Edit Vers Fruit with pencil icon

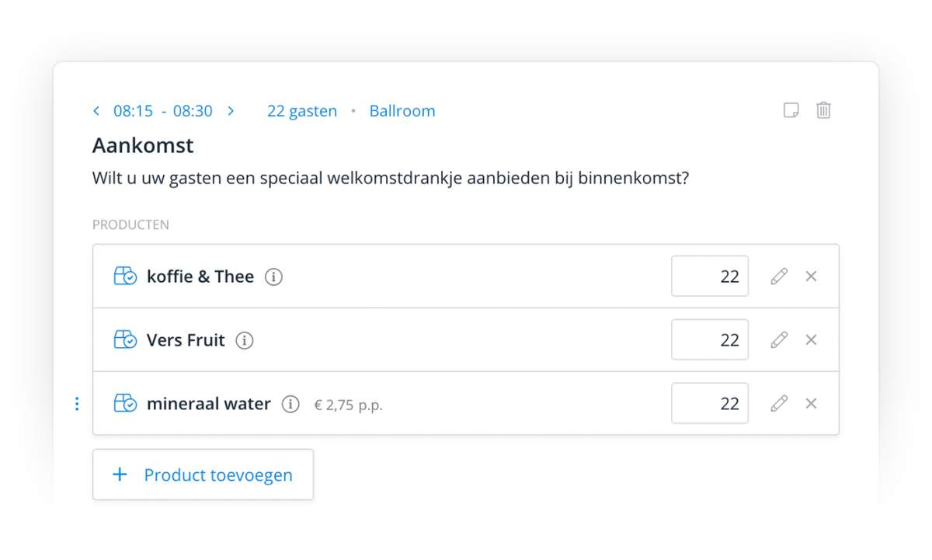(779, 339)
